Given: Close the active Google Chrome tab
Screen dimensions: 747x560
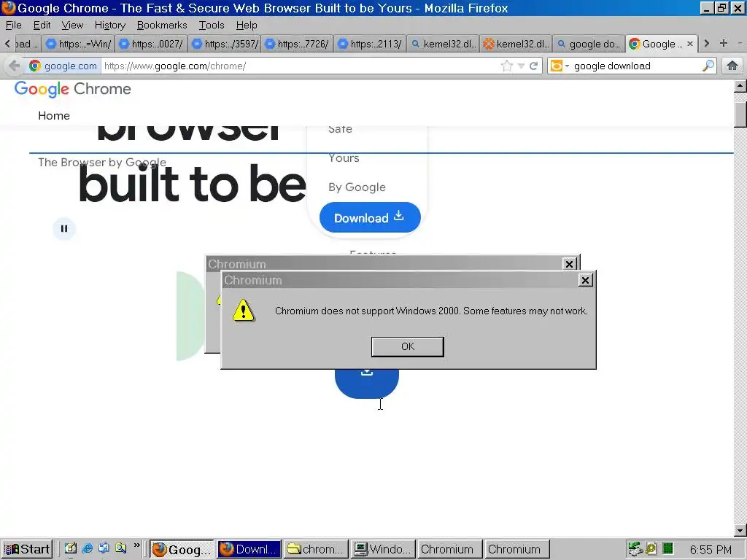Looking at the screenshot, I should tap(690, 44).
